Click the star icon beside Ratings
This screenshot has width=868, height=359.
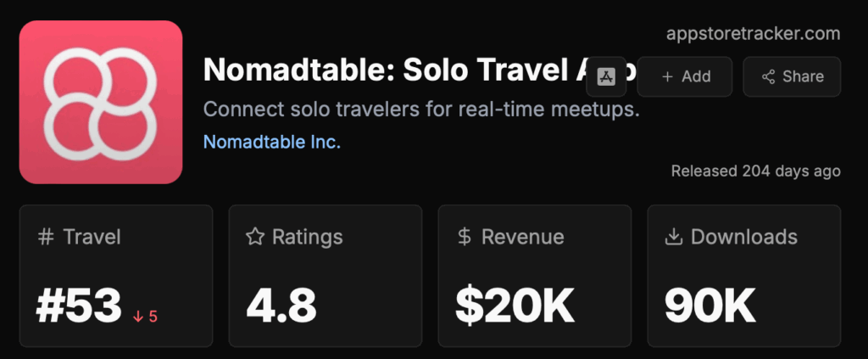(255, 237)
